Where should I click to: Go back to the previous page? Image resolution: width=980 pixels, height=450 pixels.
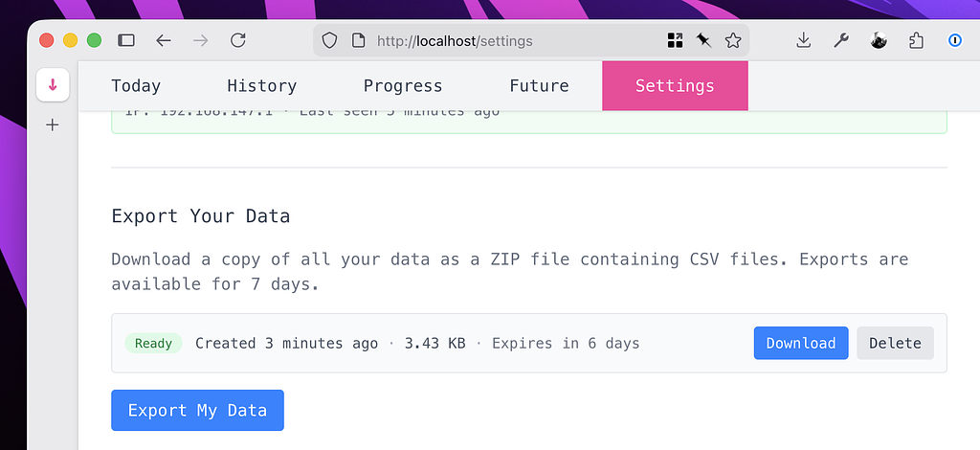point(164,40)
